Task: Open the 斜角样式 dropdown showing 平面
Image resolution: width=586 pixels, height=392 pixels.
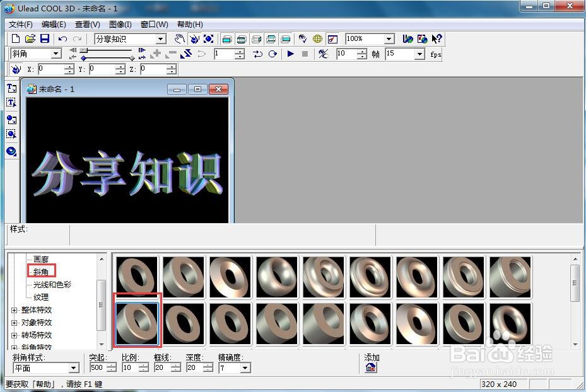Action: 74,368
